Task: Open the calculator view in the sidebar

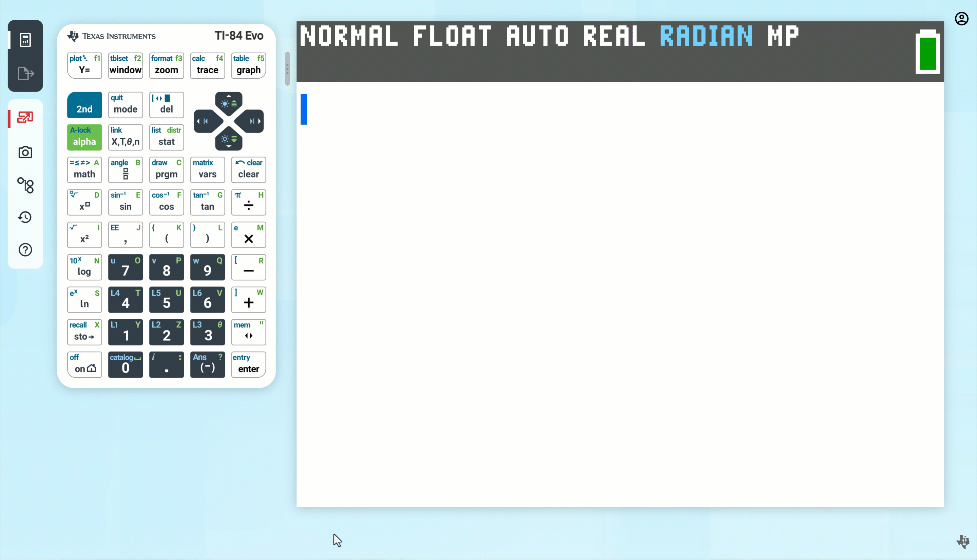Action: 25,40
